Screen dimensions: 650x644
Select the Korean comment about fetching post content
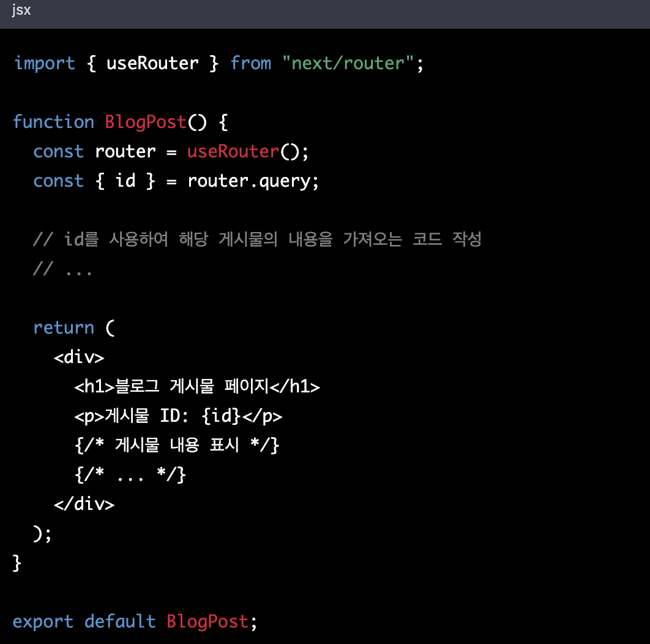pos(257,239)
